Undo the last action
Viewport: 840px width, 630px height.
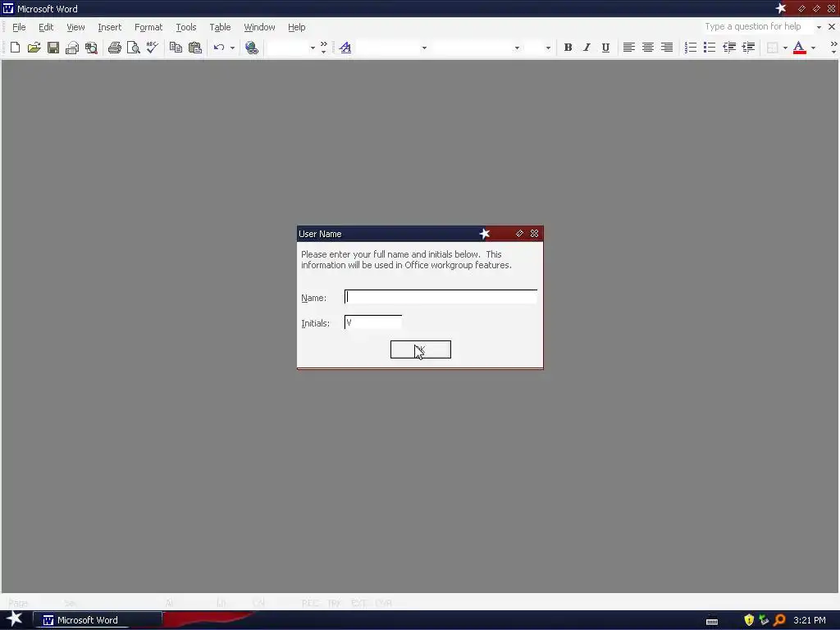[x=218, y=48]
